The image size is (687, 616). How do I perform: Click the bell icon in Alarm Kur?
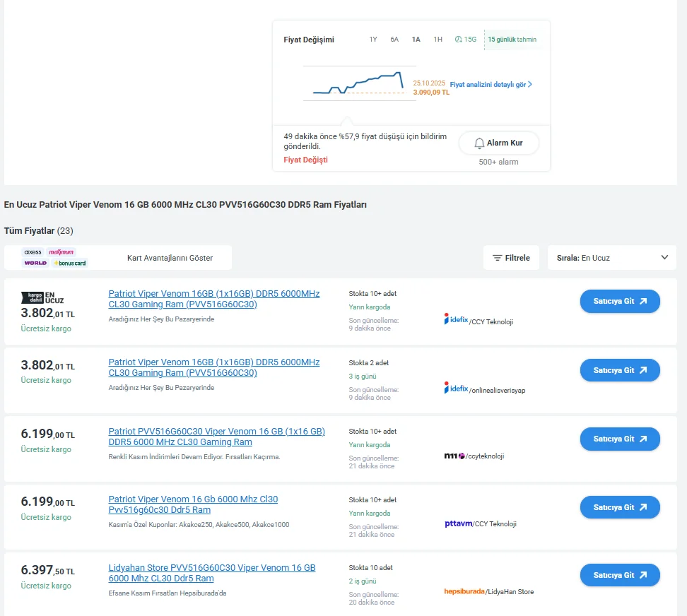pos(479,143)
